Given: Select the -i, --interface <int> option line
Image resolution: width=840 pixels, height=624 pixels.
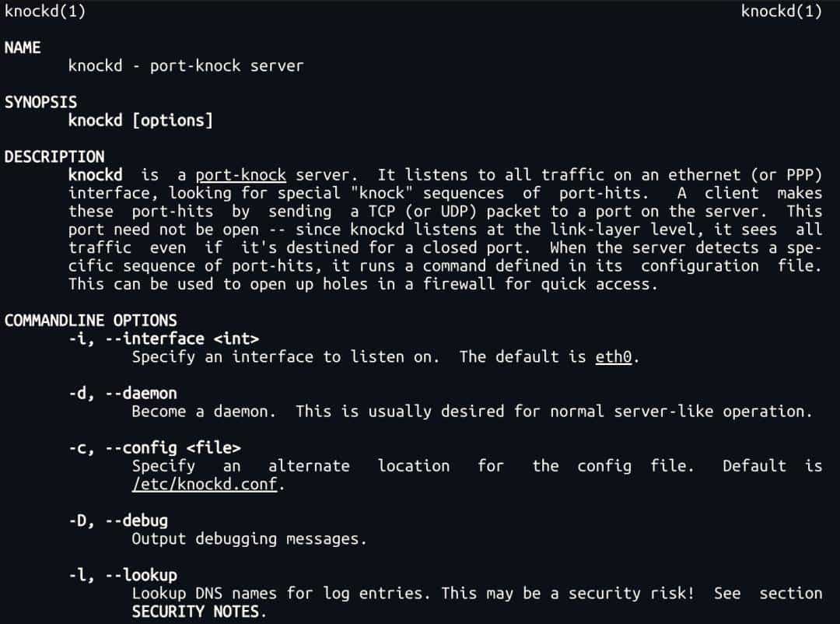Looking at the screenshot, I should [x=163, y=338].
